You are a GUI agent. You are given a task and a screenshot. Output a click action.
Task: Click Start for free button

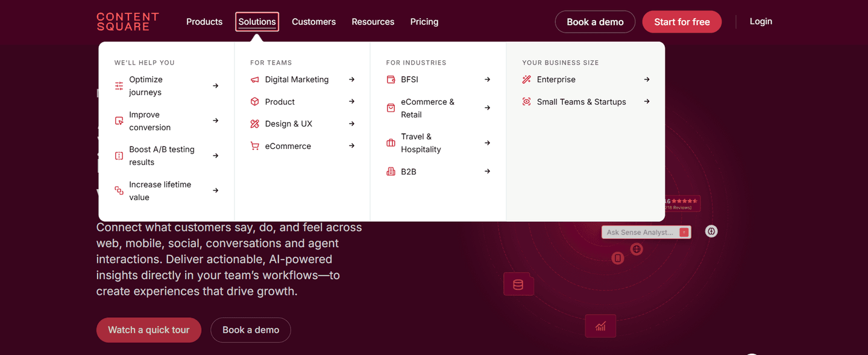[x=682, y=22]
